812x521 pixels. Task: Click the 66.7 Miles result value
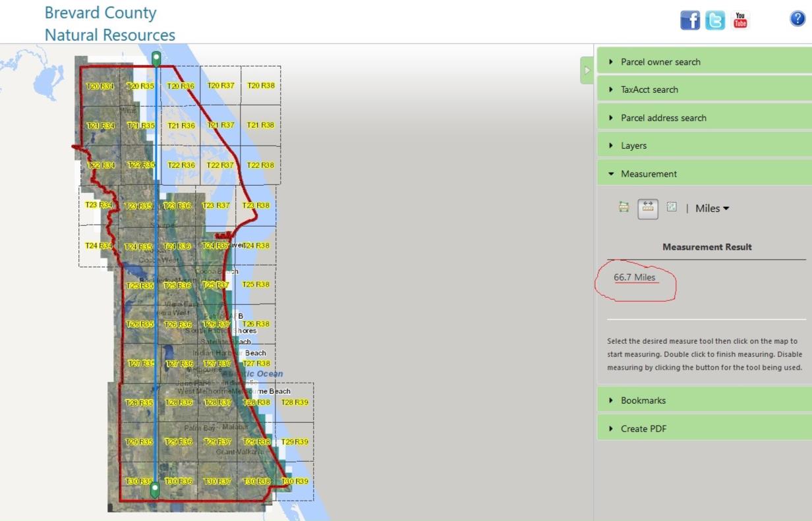click(635, 277)
